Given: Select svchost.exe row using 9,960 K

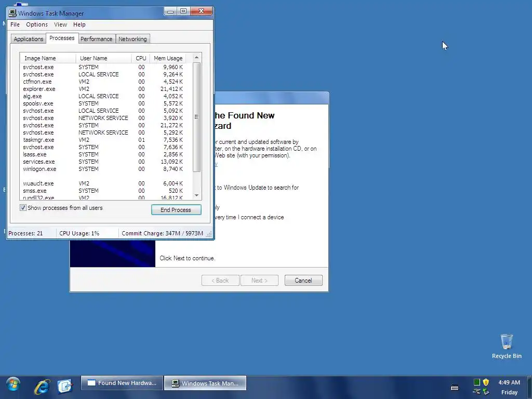Looking at the screenshot, I should 103,67.
